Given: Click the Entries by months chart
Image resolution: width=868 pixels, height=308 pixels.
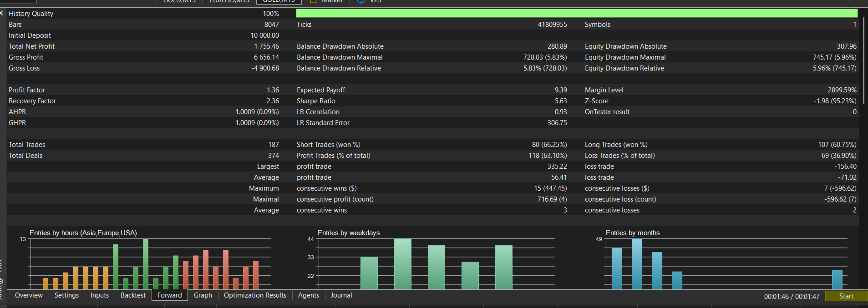Looking at the screenshot, I should tap(726, 263).
